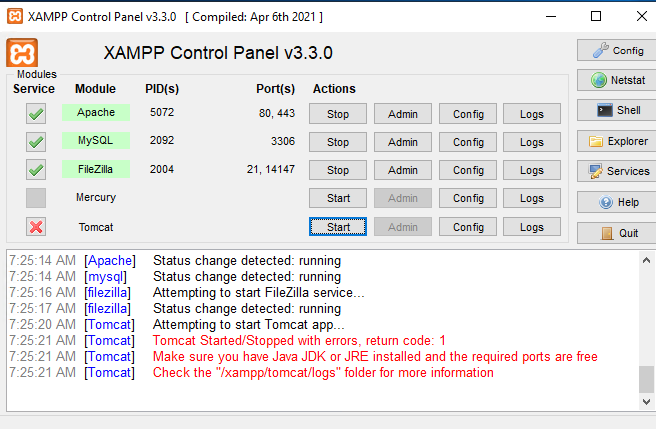Open the Config button with wrench icon
656x429 pixels.
pos(617,51)
